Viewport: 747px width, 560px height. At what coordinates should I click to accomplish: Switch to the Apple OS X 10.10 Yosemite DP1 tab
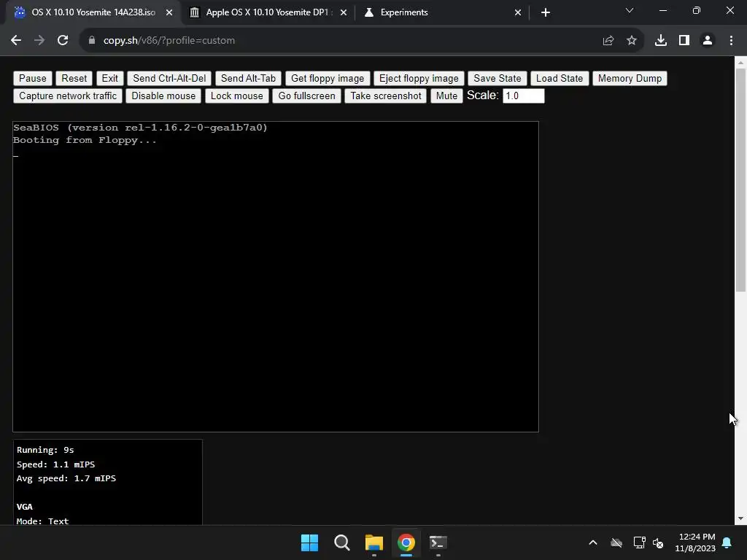click(x=267, y=13)
